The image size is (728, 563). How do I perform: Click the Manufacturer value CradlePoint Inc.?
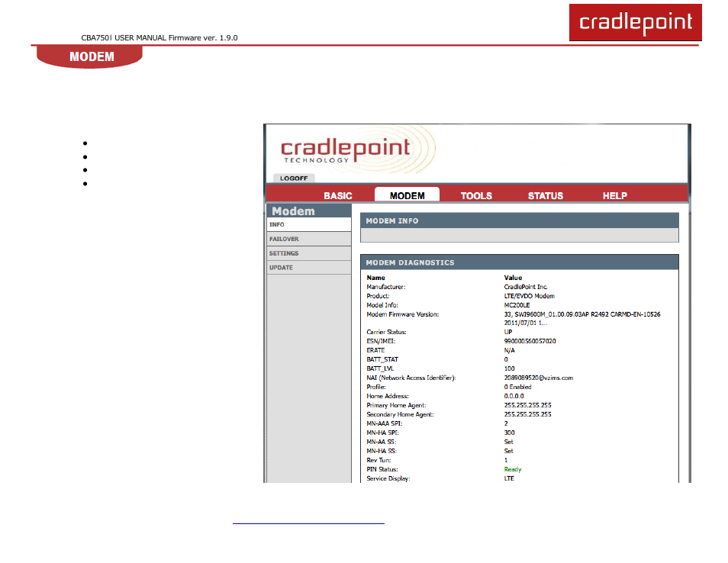tap(526, 287)
